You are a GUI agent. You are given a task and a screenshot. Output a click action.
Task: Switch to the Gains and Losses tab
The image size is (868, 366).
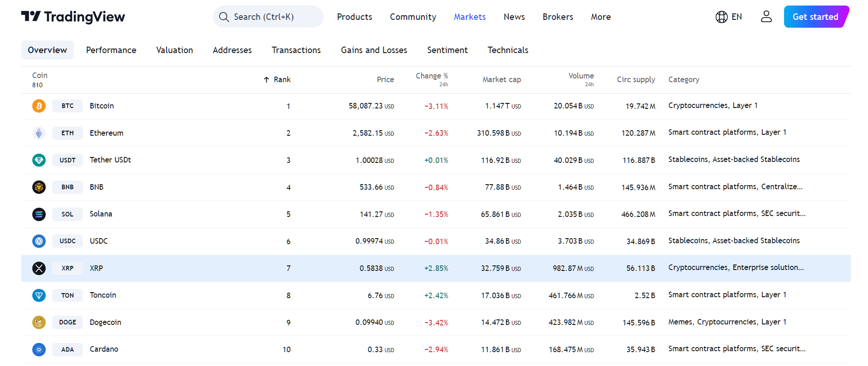[374, 50]
